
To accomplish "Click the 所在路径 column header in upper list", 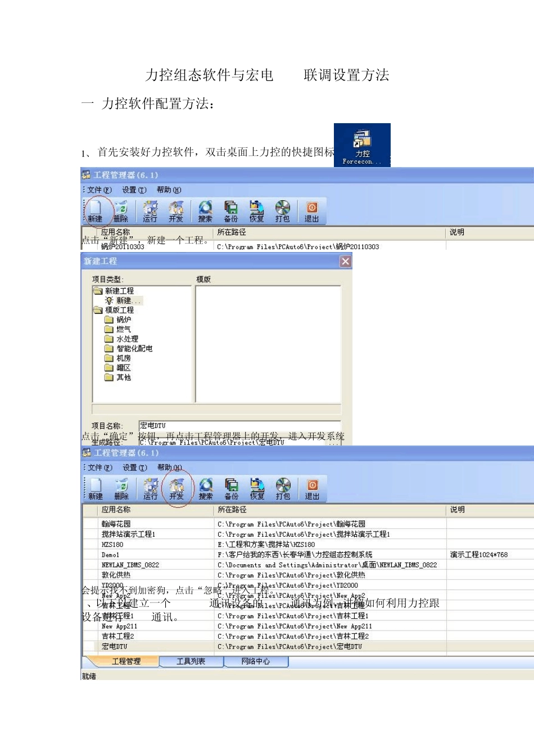I will pos(330,232).
